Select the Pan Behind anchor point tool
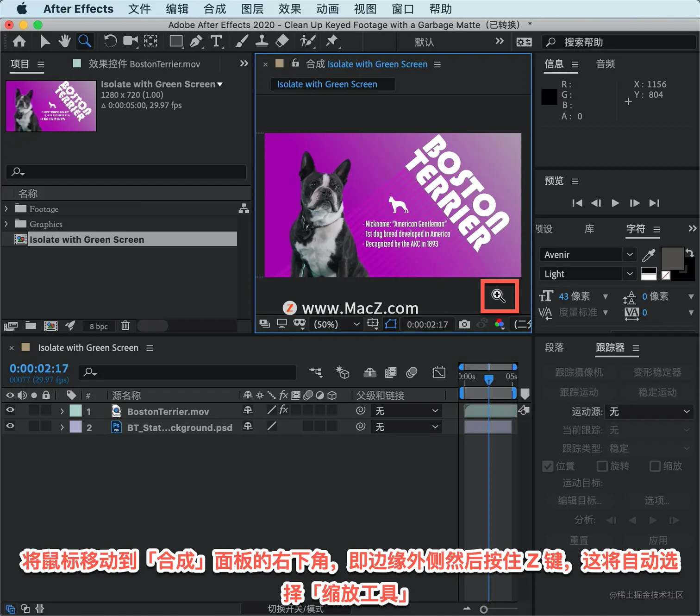The image size is (700, 616). (x=150, y=42)
